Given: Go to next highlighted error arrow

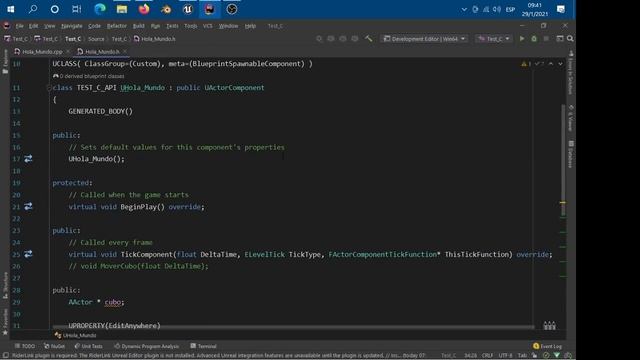Looking at the screenshot, I should click(x=560, y=64).
